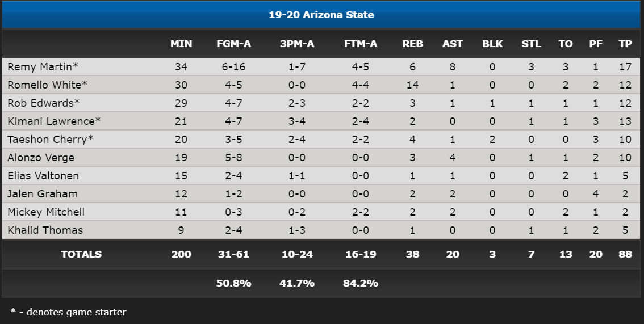The image size is (644, 324).
Task: Click the TOTALS row label
Action: 81,254
